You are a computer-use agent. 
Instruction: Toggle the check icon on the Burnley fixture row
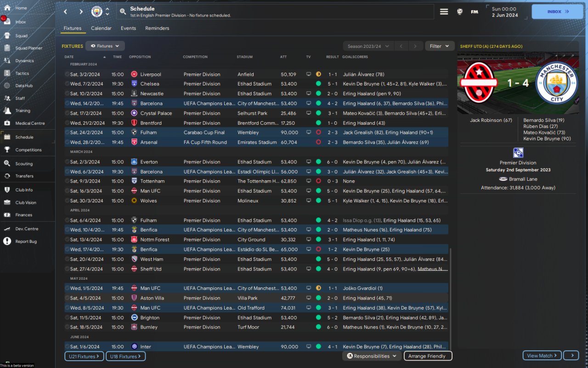[x=67, y=327]
